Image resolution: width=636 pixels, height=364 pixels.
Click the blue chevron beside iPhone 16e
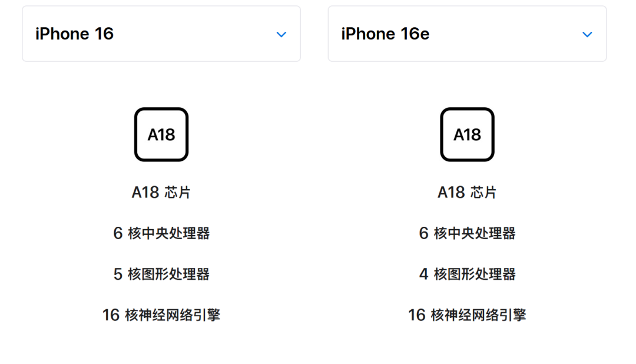(587, 34)
